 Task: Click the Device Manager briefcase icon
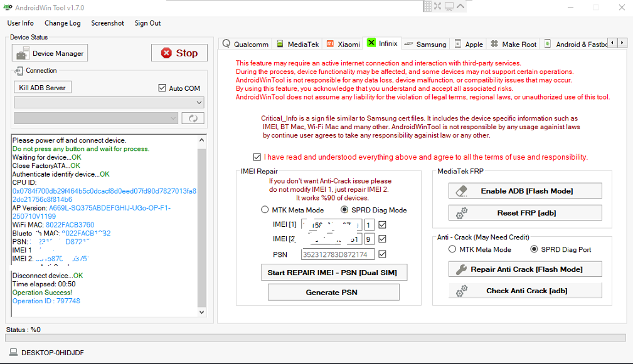23,53
